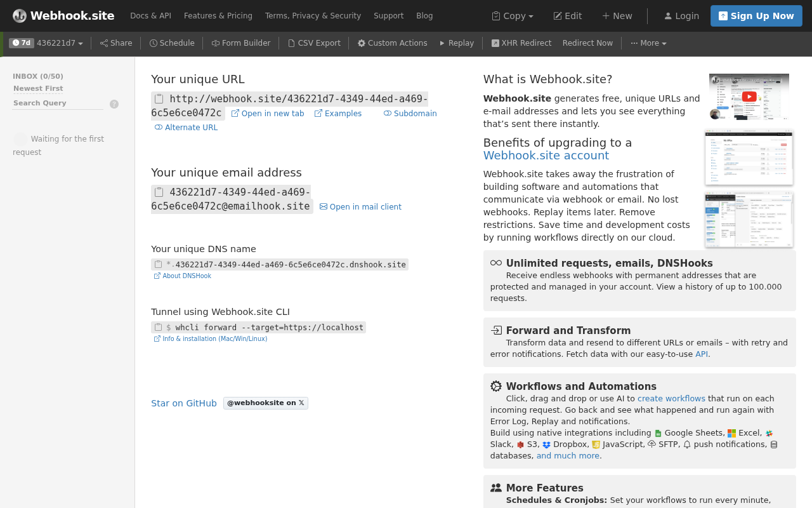Open the third screenshot thumbnail

click(749, 220)
